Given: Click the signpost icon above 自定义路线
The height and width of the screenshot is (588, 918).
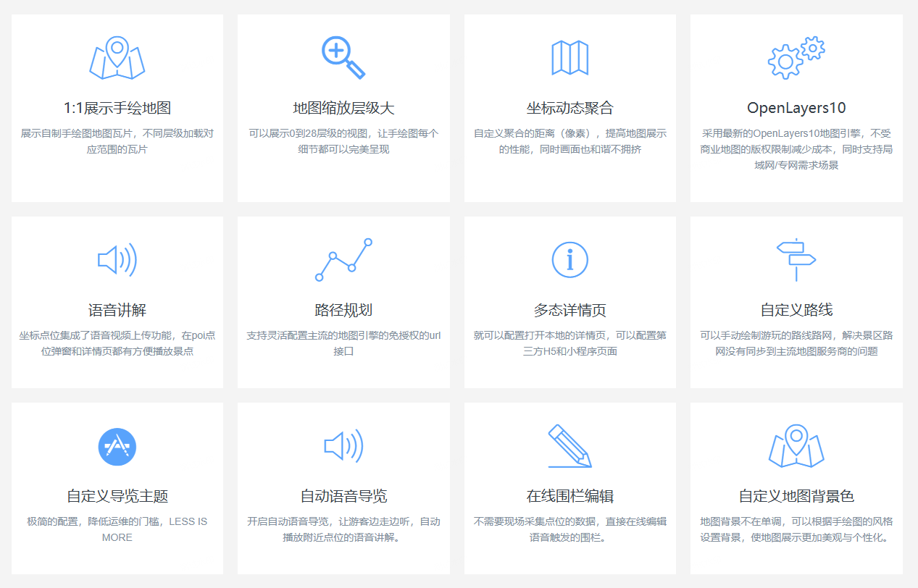Looking at the screenshot, I should click(796, 259).
